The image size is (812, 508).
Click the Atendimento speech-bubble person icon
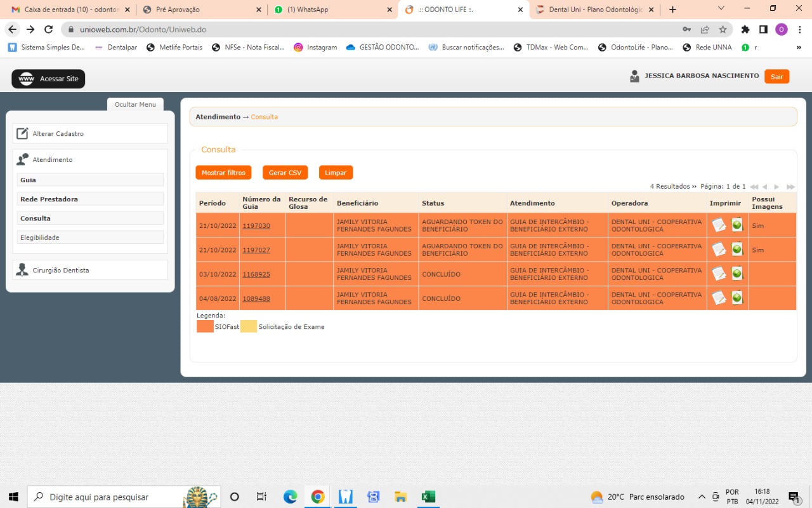point(22,159)
